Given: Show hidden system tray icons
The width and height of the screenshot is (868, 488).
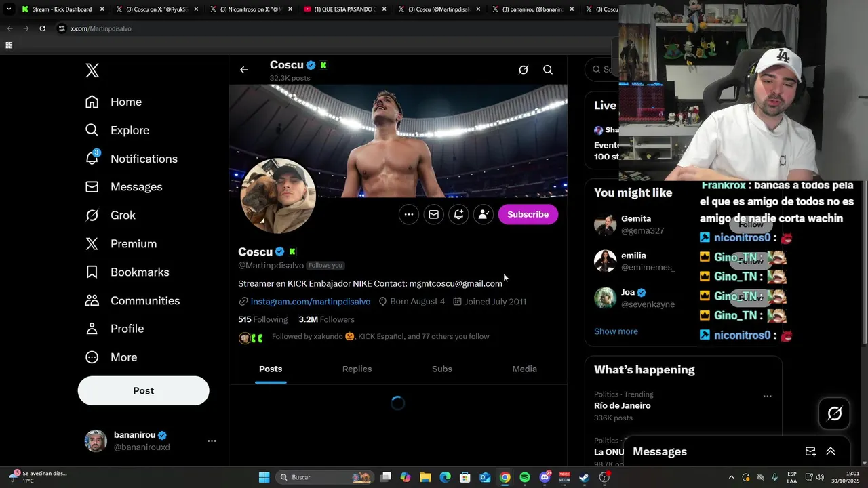Looking at the screenshot, I should coord(731,477).
